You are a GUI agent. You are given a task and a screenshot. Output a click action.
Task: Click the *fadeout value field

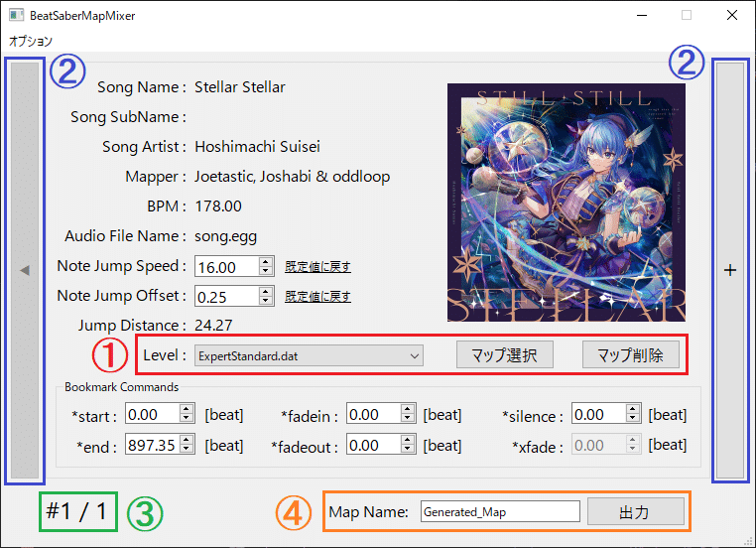pos(374,445)
